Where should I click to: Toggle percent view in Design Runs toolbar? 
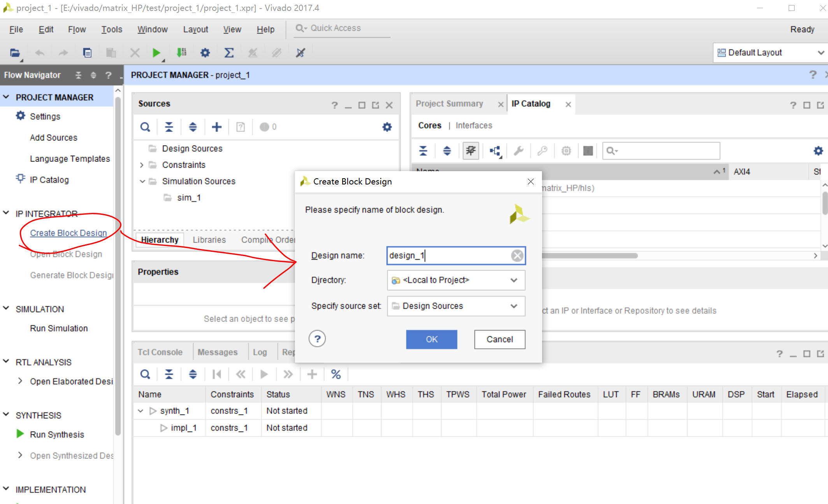[336, 374]
